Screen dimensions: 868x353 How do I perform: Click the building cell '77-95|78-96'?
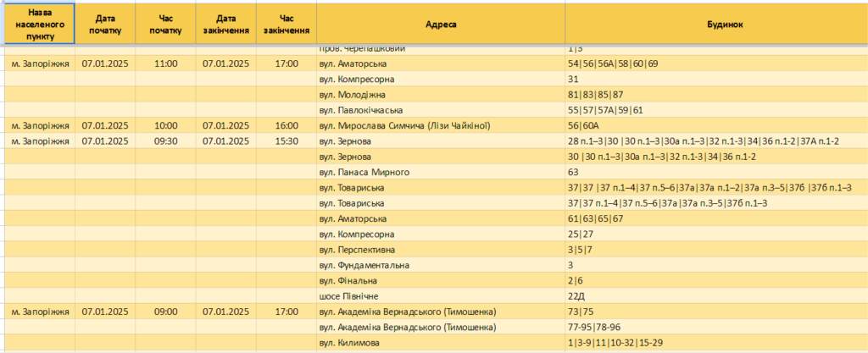[x=717, y=327]
